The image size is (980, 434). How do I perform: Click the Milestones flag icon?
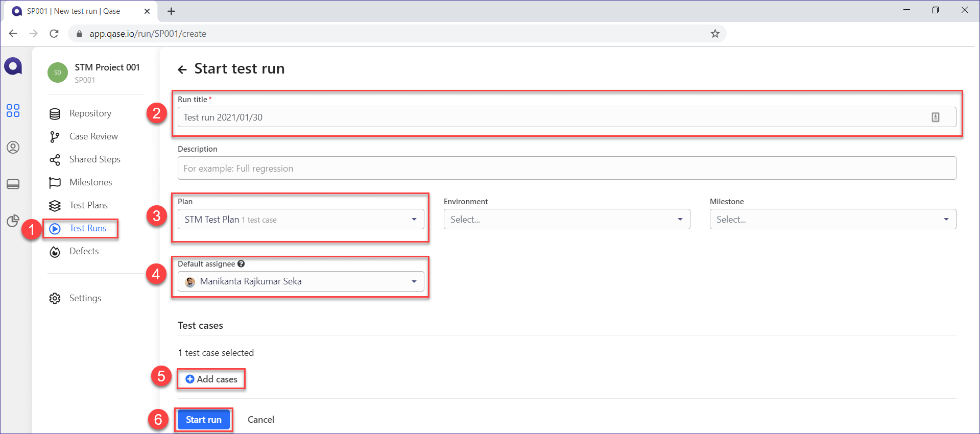(x=55, y=183)
